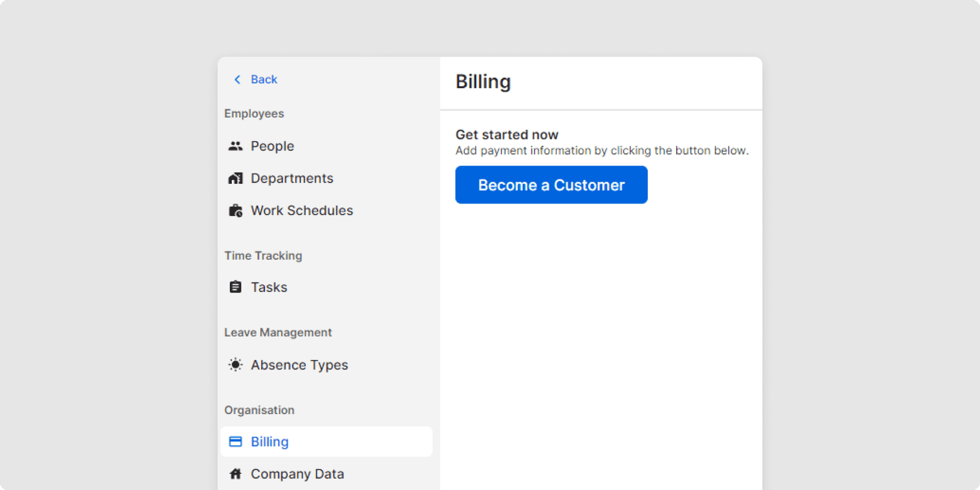The height and width of the screenshot is (490, 980).
Task: Click the Billing credit card icon
Action: coord(235,442)
